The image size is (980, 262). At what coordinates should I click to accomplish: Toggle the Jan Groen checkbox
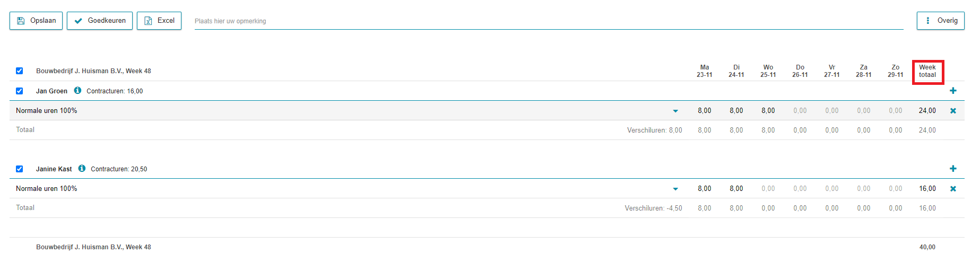tap(19, 91)
